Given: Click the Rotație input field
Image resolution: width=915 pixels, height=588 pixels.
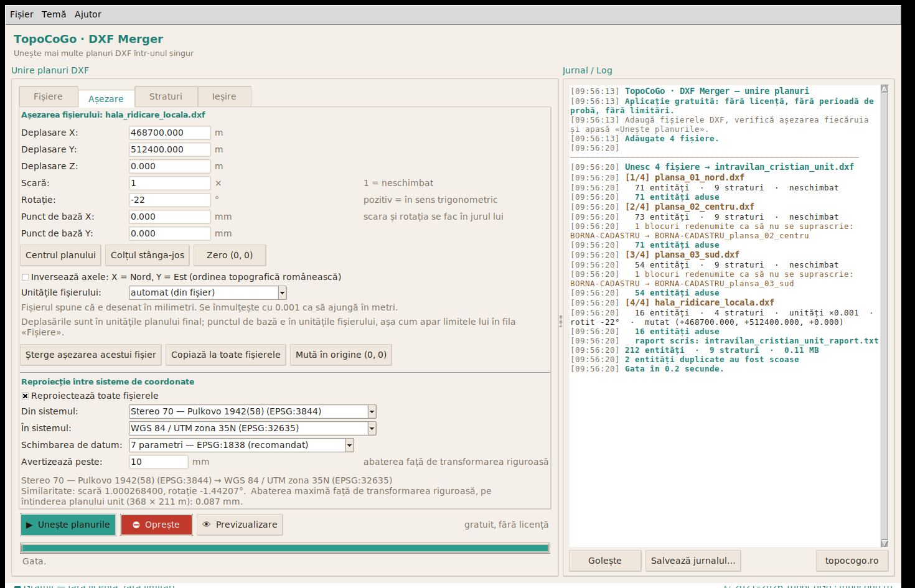Looking at the screenshot, I should [169, 200].
